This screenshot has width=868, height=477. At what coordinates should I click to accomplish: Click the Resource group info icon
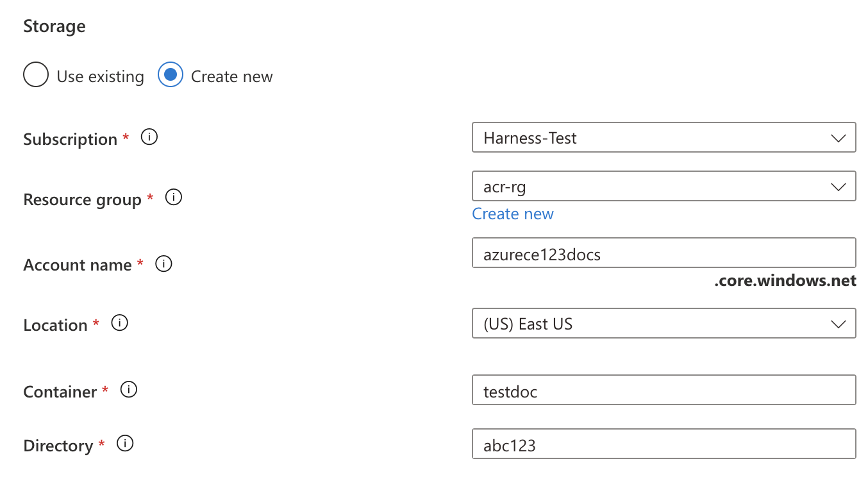pyautogui.click(x=174, y=197)
